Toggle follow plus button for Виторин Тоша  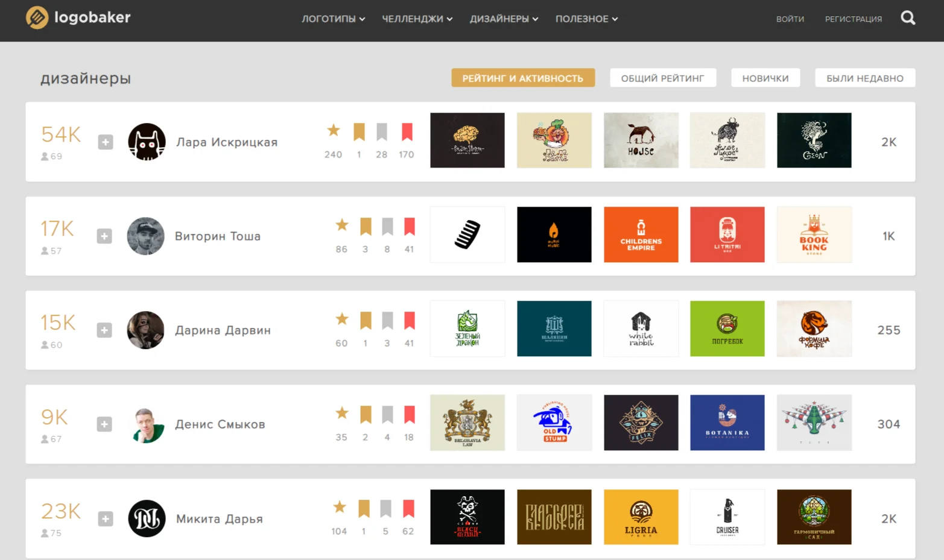tap(104, 236)
